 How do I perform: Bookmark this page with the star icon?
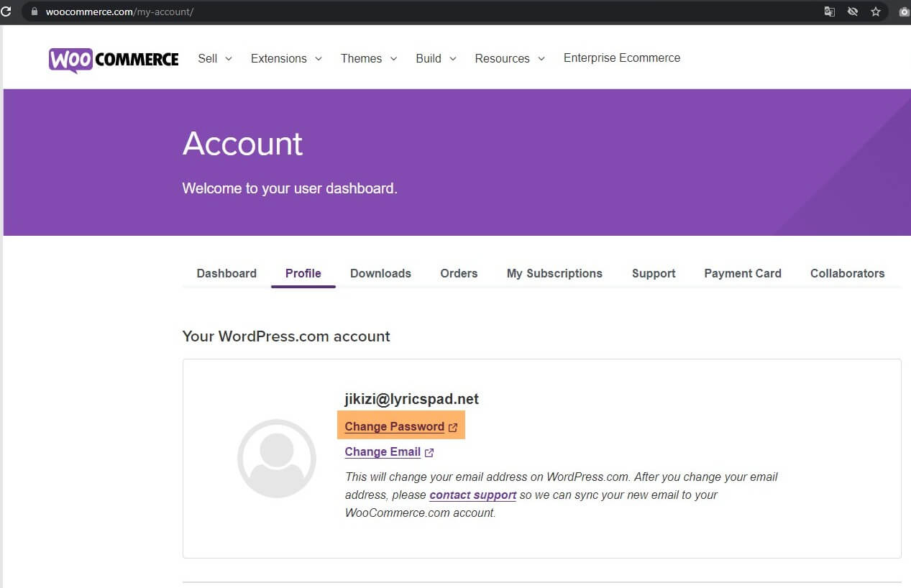tap(876, 12)
